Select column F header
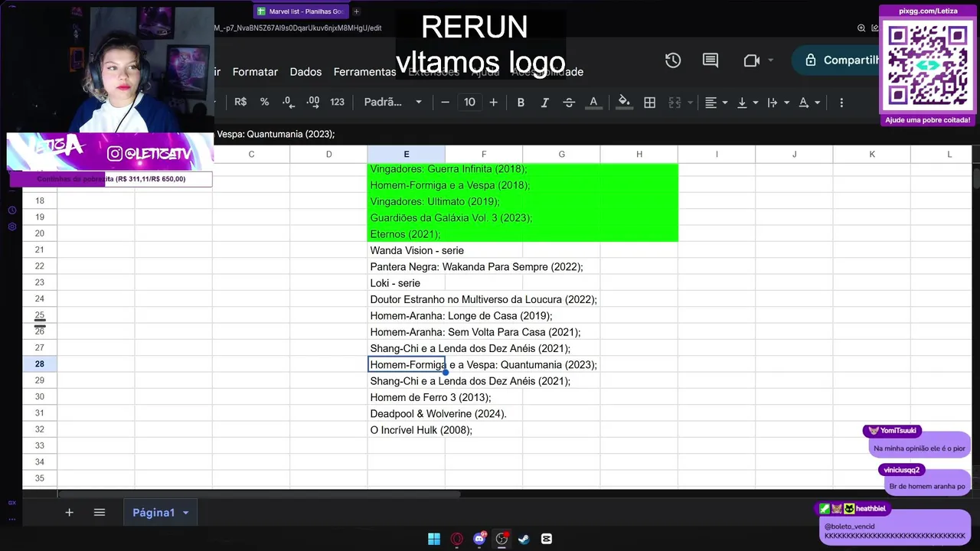Image resolution: width=980 pixels, height=551 pixels. click(484, 154)
